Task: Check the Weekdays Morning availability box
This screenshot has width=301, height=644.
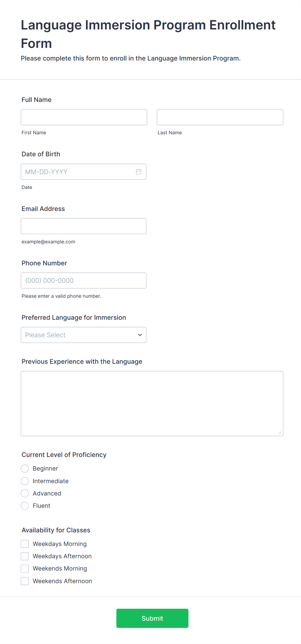Action: pyautogui.click(x=25, y=544)
